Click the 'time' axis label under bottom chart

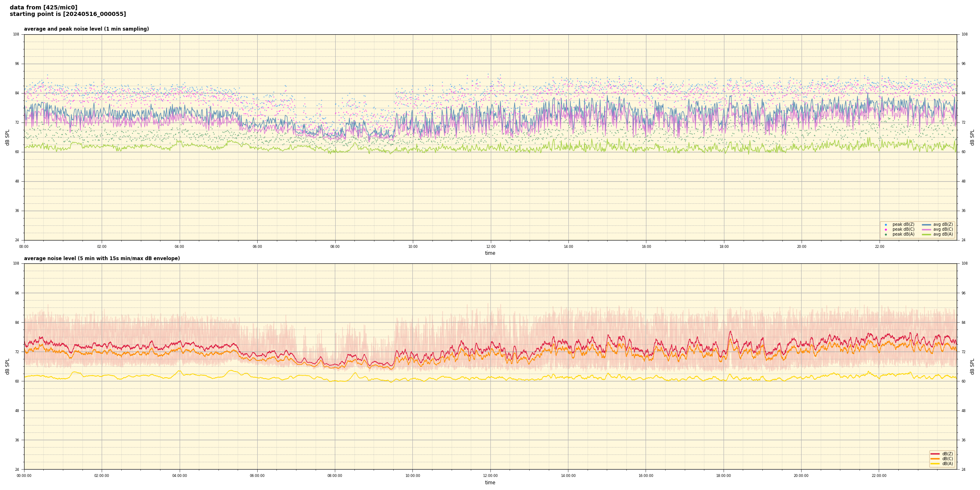tap(490, 483)
